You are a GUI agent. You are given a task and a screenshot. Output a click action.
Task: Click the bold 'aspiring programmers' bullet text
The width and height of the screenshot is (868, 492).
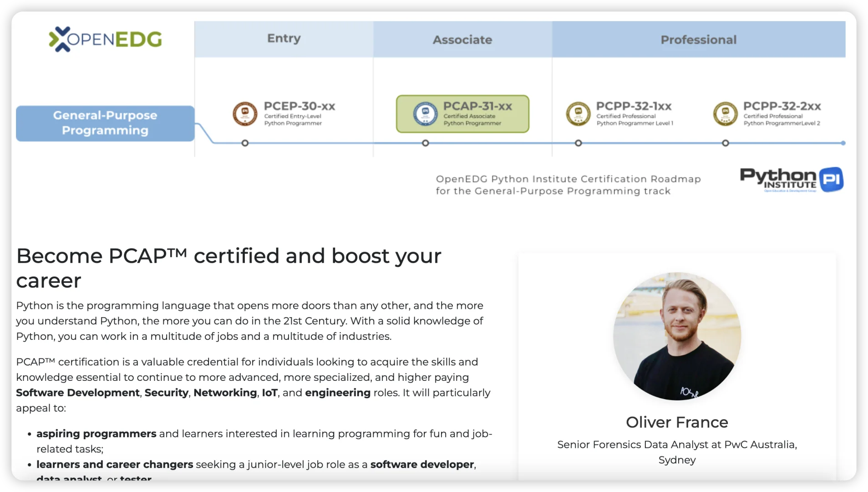(96, 434)
